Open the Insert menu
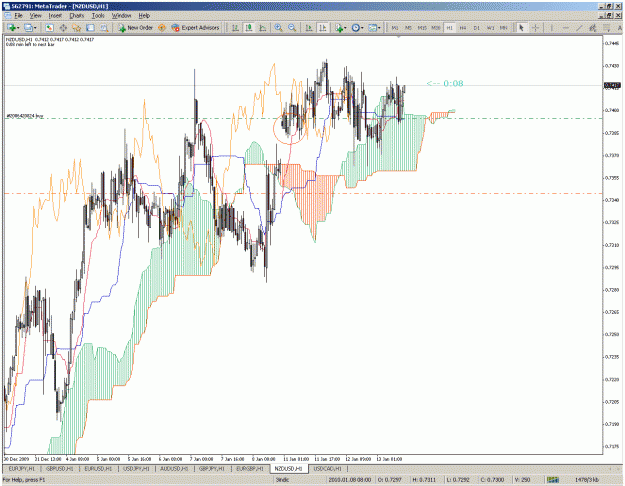This screenshot has width=625, height=486. click(x=55, y=16)
